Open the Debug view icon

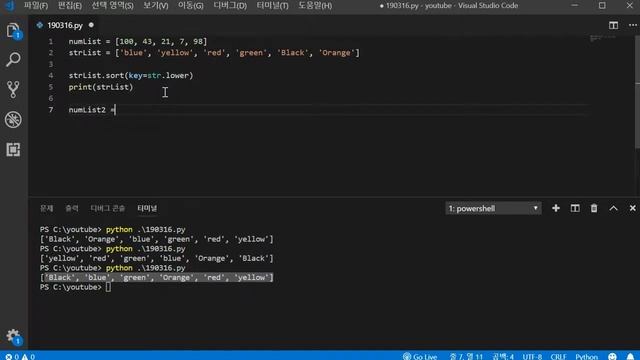(x=13, y=120)
